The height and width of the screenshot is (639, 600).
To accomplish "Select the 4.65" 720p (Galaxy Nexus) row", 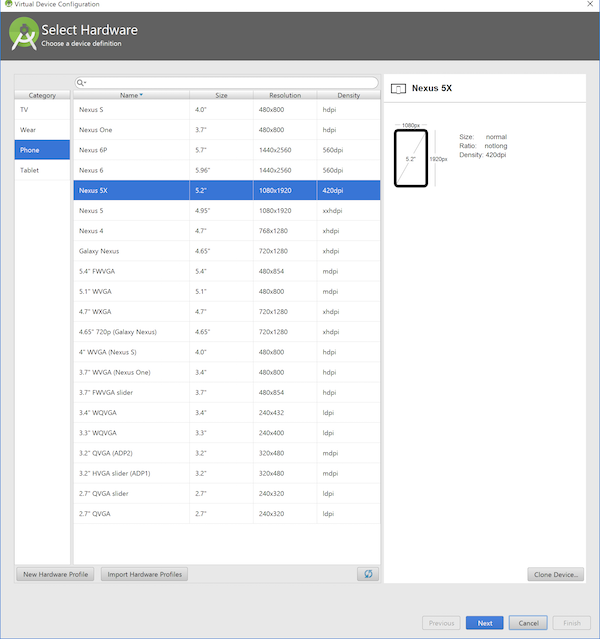I will (x=227, y=332).
